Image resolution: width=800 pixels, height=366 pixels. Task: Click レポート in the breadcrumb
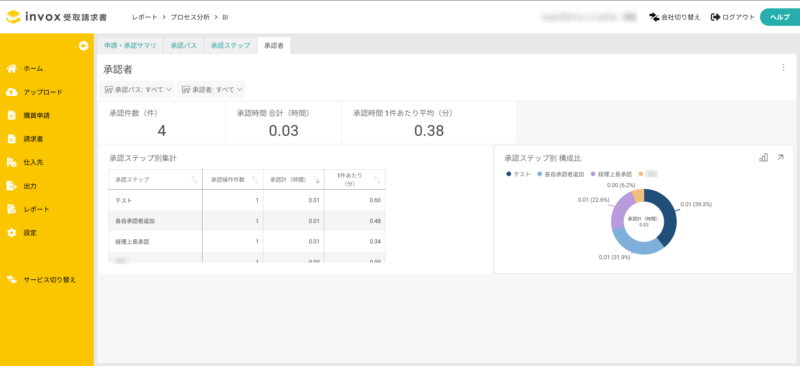point(144,17)
